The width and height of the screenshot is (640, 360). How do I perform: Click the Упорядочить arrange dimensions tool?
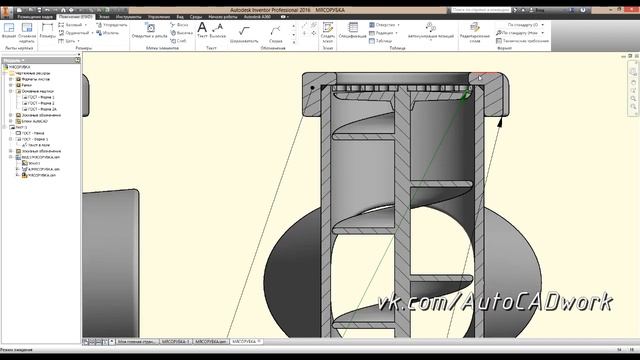tap(112, 25)
